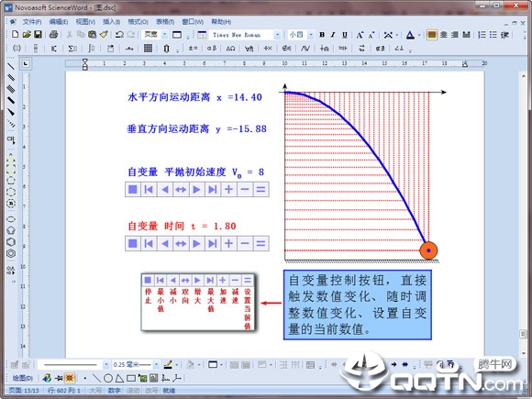Select the triangle shape in the drawing toolbar
532x399 pixels.
119,378
